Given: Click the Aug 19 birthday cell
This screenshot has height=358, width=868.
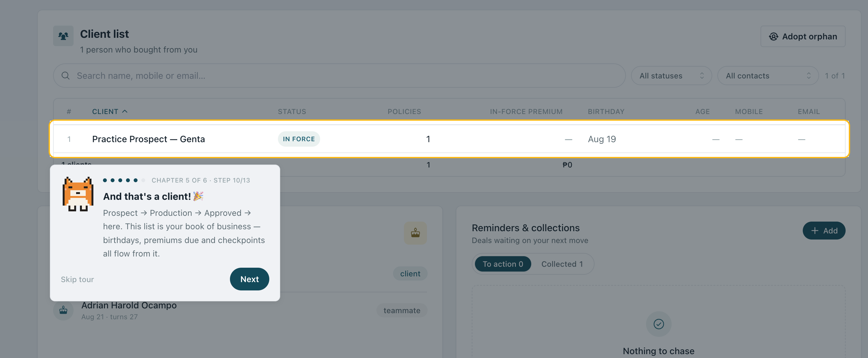Looking at the screenshot, I should tap(602, 139).
